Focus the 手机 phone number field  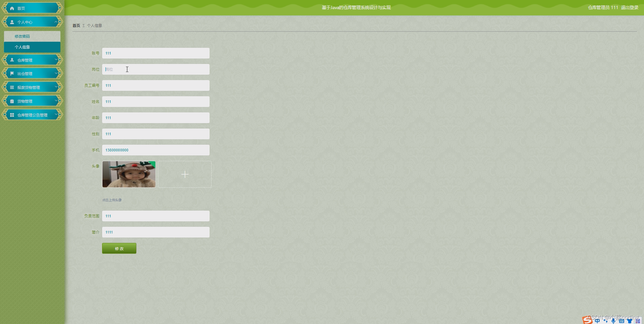click(x=156, y=150)
